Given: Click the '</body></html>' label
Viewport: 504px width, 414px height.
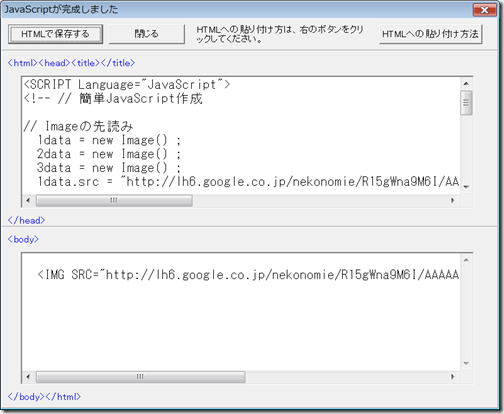Looking at the screenshot, I should pyautogui.click(x=44, y=397).
